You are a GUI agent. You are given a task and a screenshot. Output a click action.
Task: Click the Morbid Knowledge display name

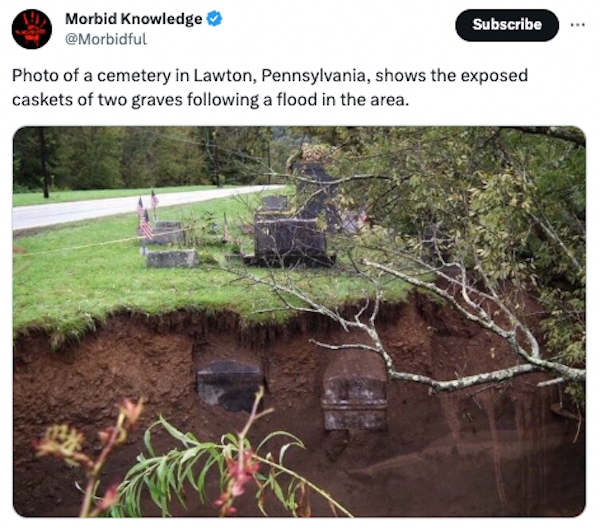point(134,18)
